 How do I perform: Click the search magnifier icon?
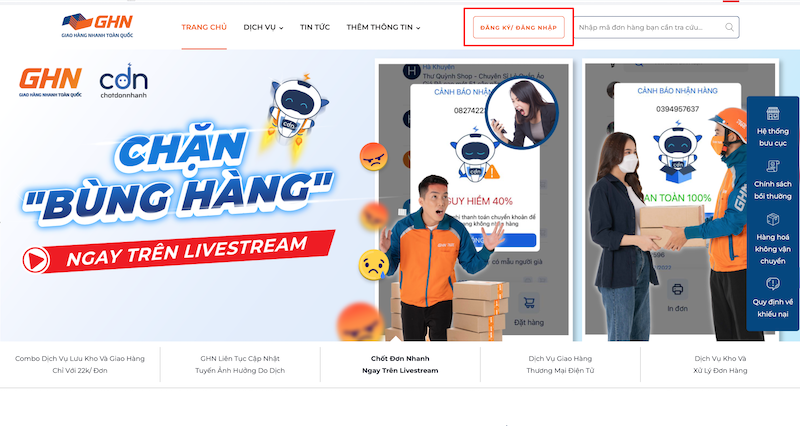click(730, 27)
